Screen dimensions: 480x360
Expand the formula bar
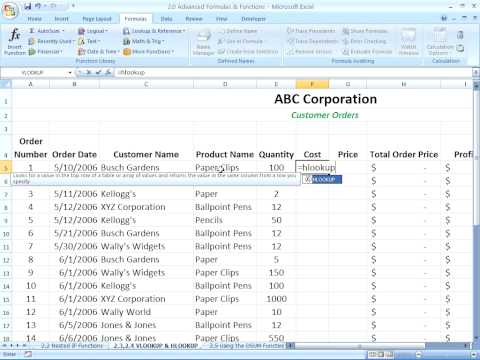click(x=475, y=73)
